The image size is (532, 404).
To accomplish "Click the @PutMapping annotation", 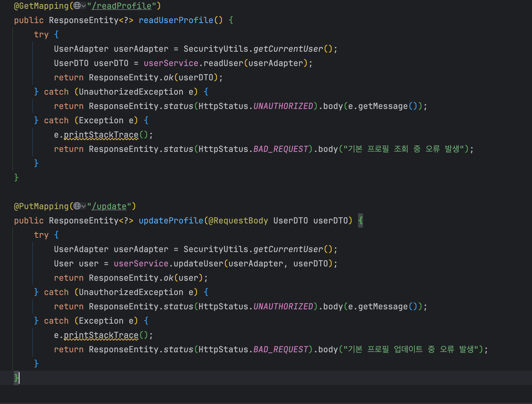I will [x=41, y=206].
